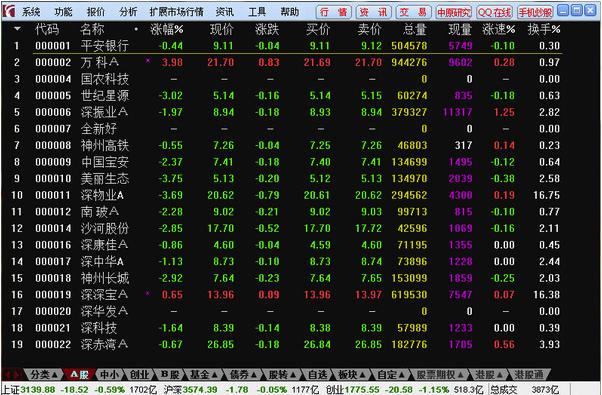Open the QQ在线 toolbar button
Image resolution: width=602 pixels, height=395 pixels.
494,12
